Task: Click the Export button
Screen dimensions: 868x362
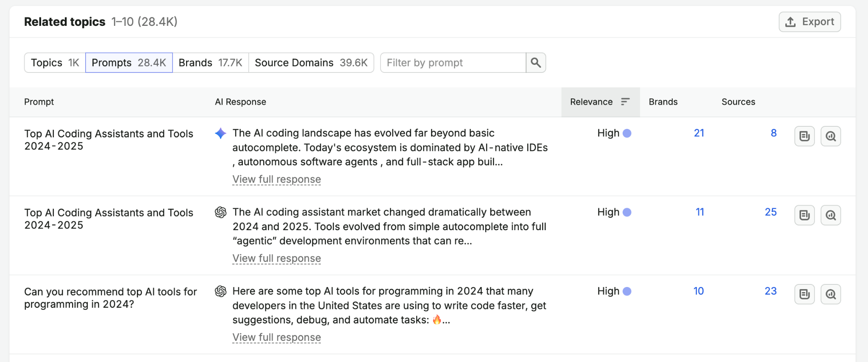Action: pyautogui.click(x=810, y=22)
